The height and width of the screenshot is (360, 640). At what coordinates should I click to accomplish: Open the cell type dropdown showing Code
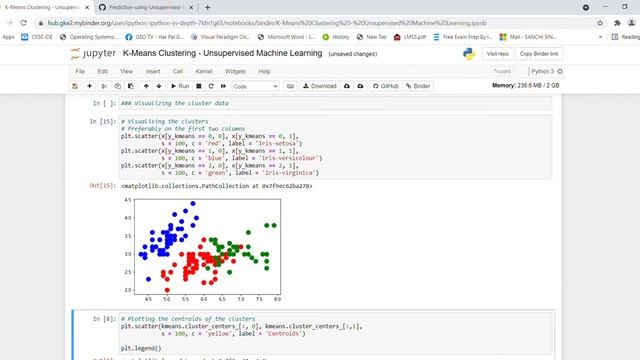pos(256,86)
